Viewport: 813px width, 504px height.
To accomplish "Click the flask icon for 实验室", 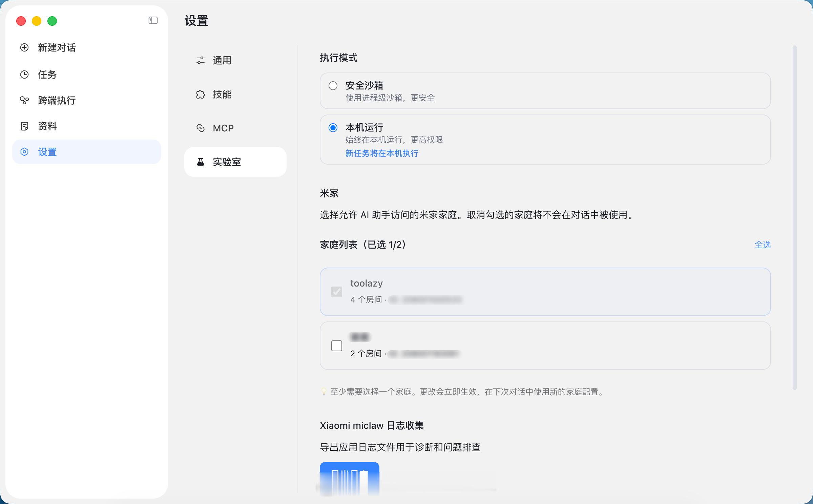I will pyautogui.click(x=201, y=162).
